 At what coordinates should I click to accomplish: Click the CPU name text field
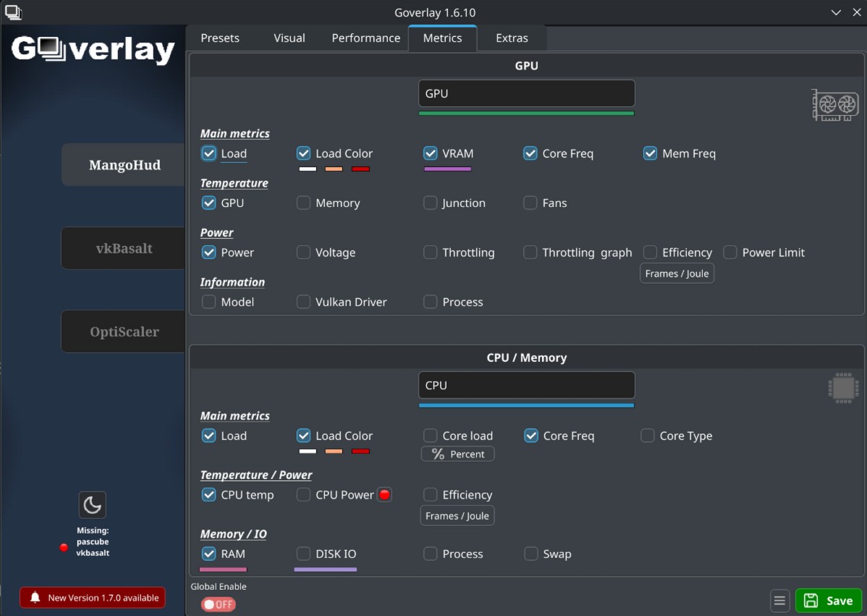526,385
